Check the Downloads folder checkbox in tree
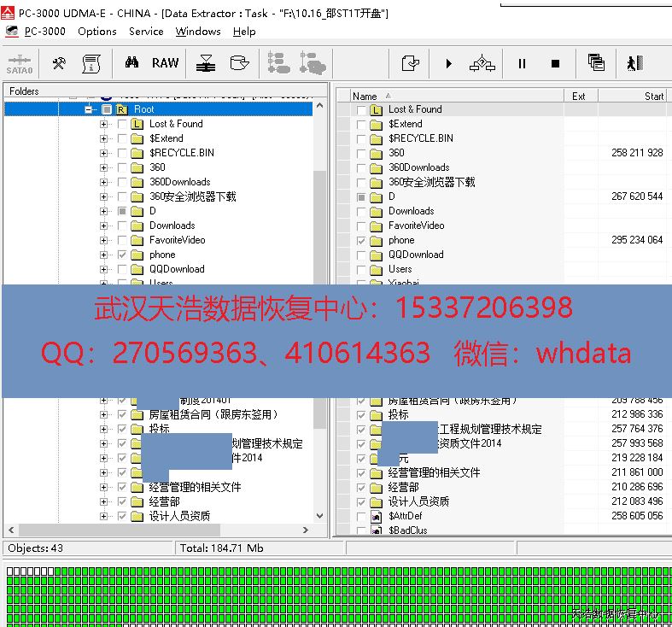This screenshot has height=627, width=672. click(x=122, y=226)
